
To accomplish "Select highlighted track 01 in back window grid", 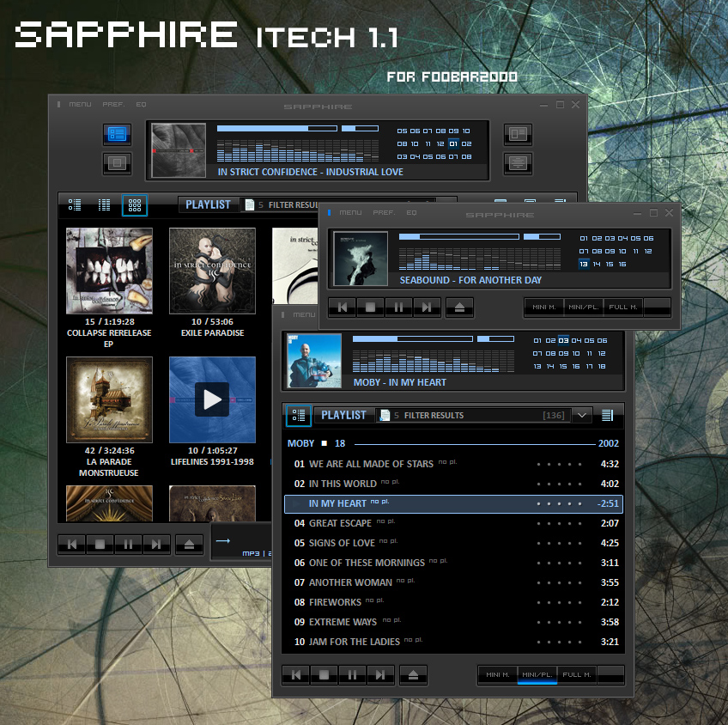I will pos(453,144).
